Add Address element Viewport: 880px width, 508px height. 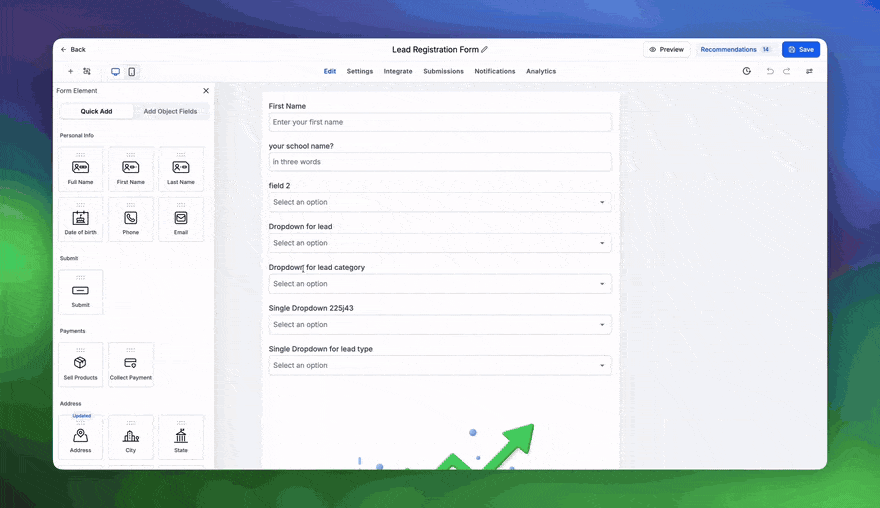[x=81, y=437]
